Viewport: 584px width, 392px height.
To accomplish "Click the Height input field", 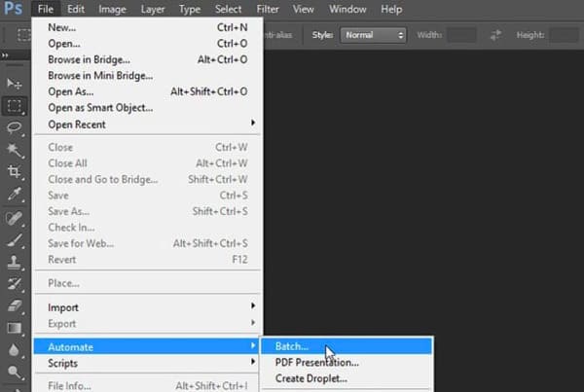I will pos(564,35).
